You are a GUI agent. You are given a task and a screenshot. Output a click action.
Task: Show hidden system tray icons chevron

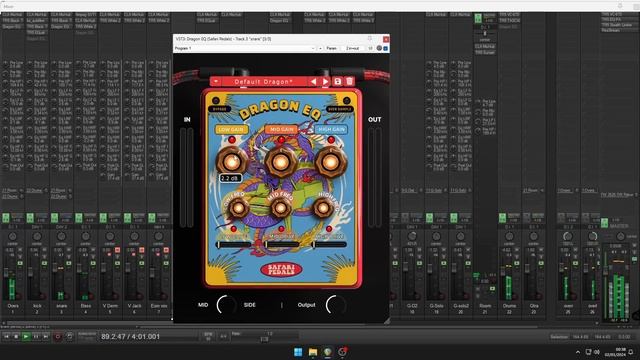point(578,352)
